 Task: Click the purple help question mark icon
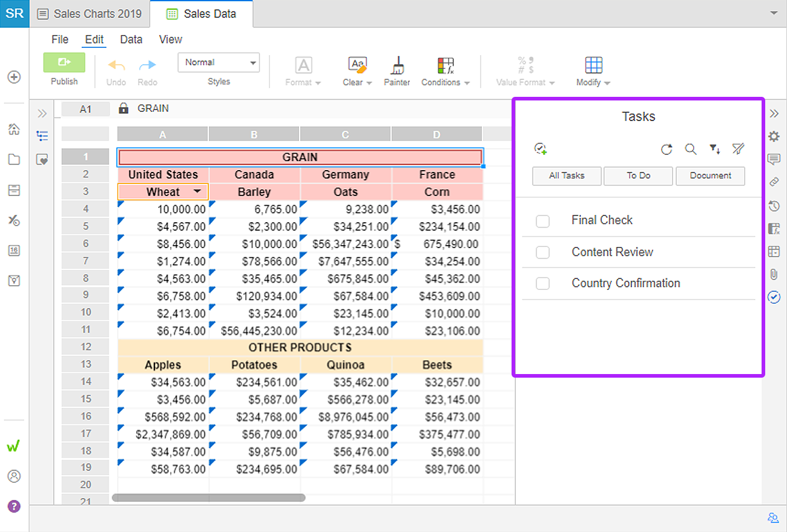[x=14, y=506]
